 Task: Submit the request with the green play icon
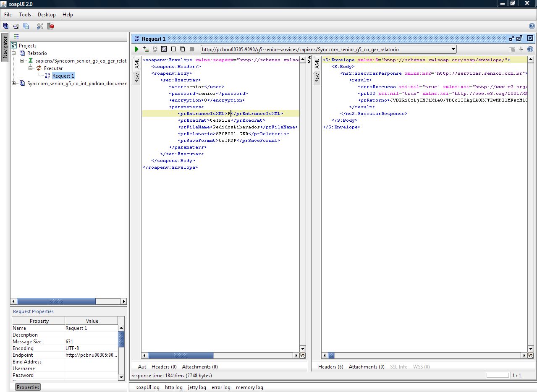pos(136,49)
